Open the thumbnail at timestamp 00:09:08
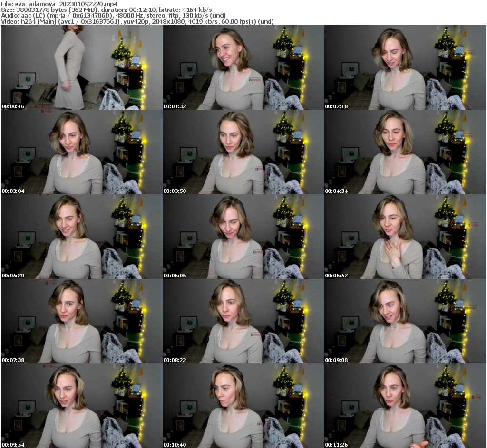The width and height of the screenshot is (487, 448). pos(405,321)
